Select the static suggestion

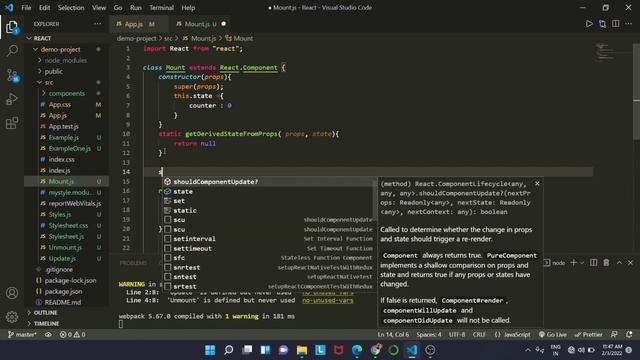pos(268,211)
